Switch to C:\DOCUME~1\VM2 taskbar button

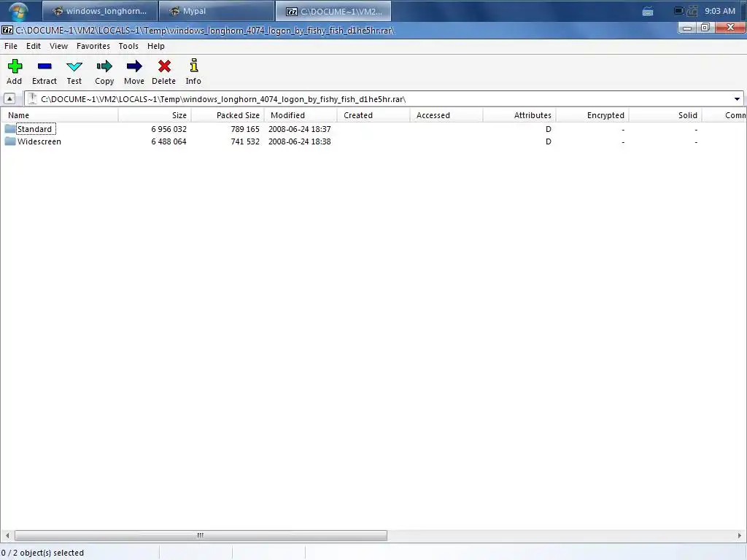pos(333,11)
